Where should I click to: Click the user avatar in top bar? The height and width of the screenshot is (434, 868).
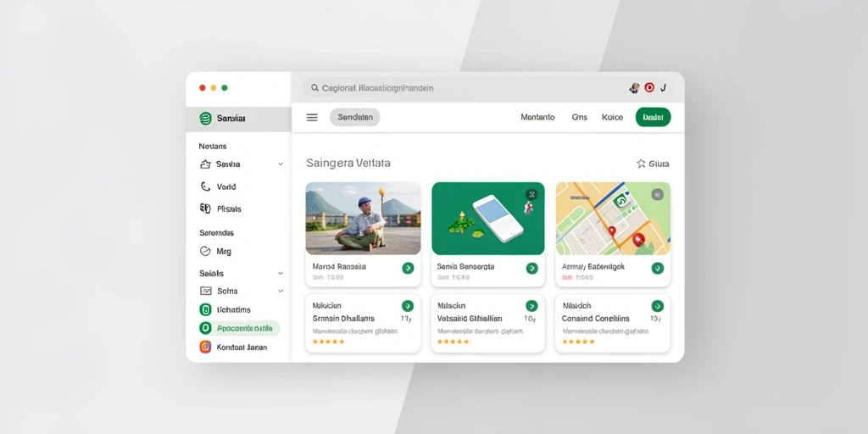pos(635,87)
